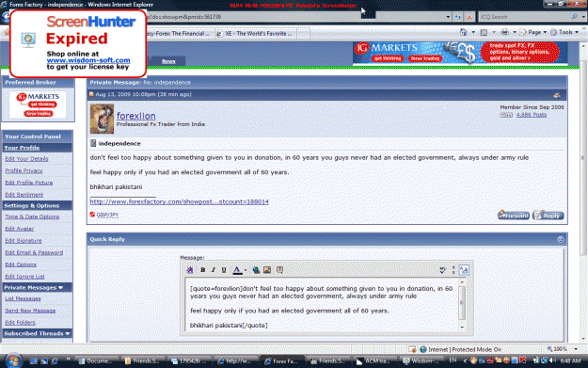Screen dimensions: 588x368
Task: Collapse the Quick Reply panel
Action: [x=561, y=239]
